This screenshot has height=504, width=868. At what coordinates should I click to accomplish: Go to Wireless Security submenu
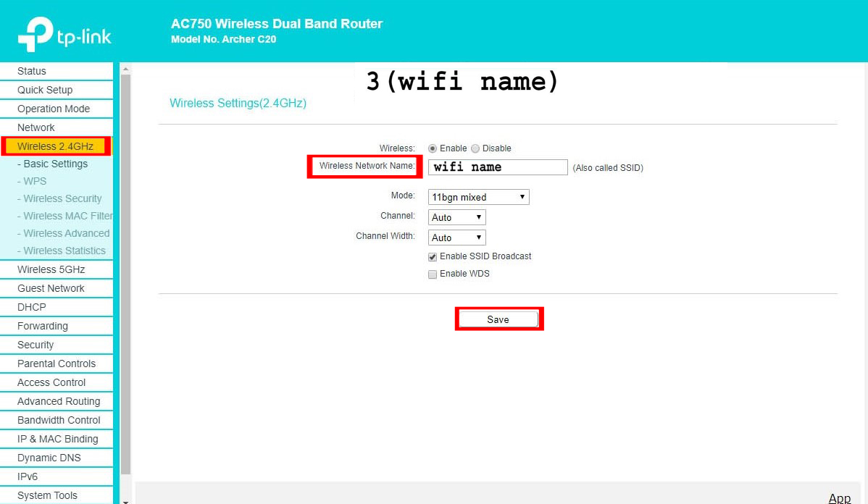tap(62, 198)
